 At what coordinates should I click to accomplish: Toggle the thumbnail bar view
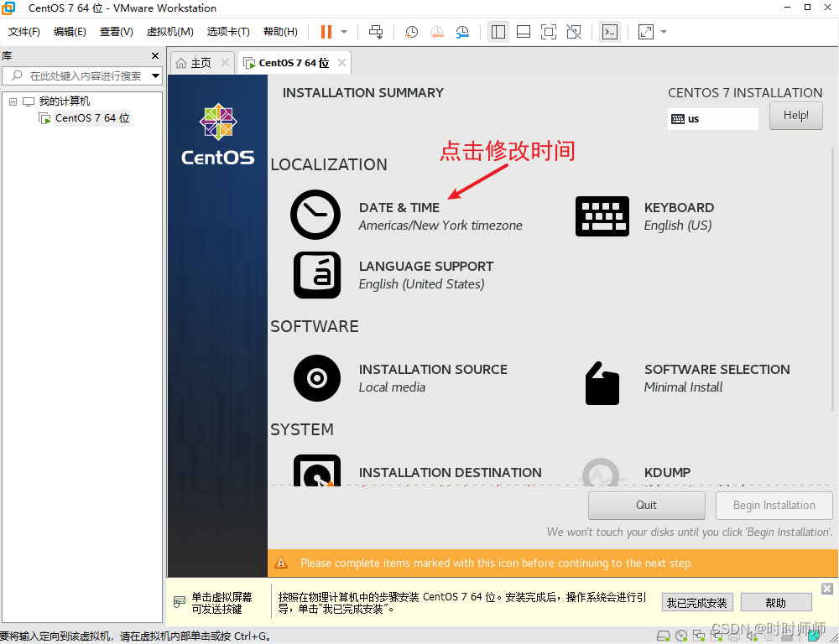pyautogui.click(x=524, y=32)
